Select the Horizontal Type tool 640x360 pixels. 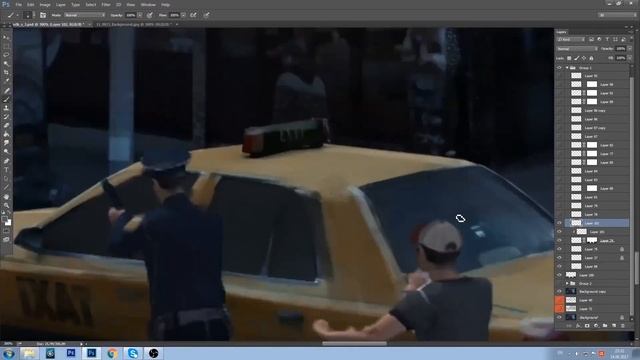(x=6, y=170)
